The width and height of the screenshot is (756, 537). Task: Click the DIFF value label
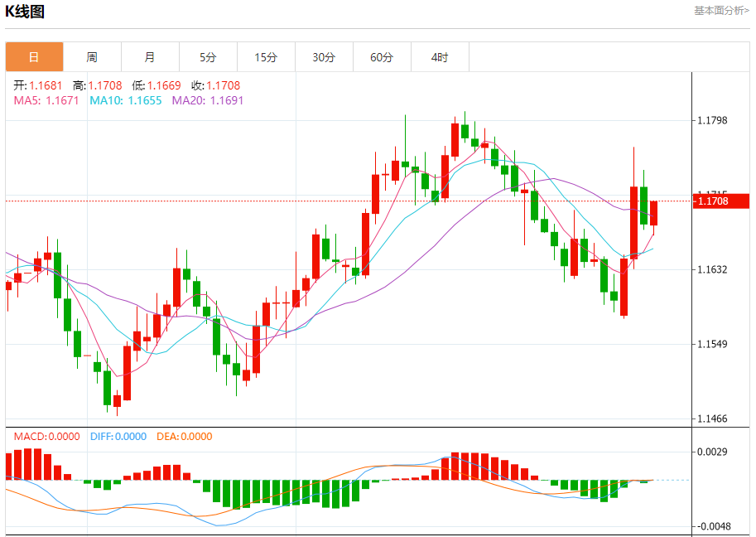tap(118, 437)
